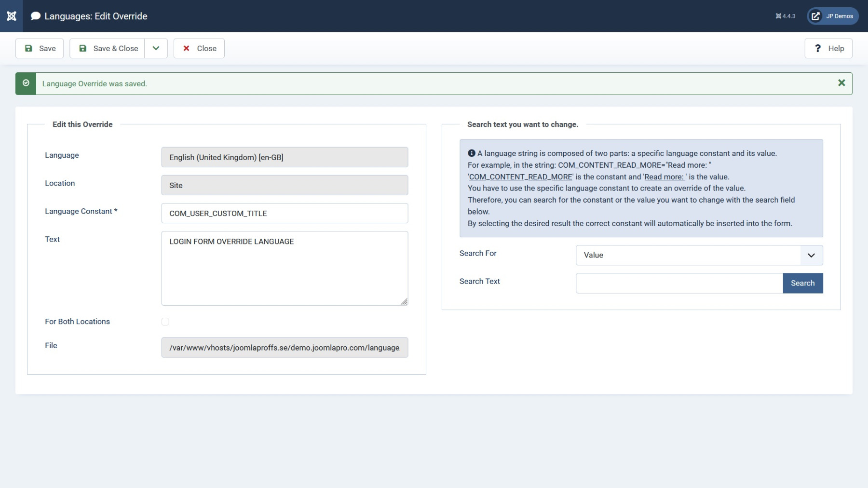This screenshot has height=488, width=868.
Task: Click the File path field
Action: tap(285, 348)
